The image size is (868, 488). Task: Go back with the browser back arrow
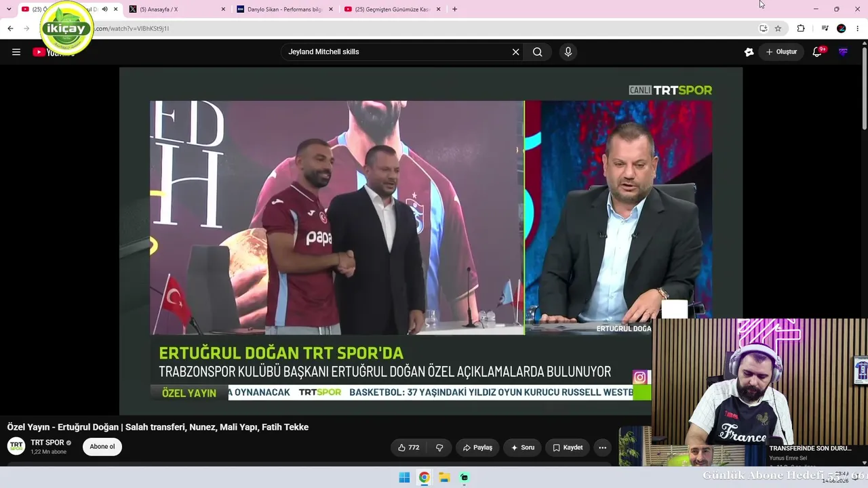(x=10, y=28)
